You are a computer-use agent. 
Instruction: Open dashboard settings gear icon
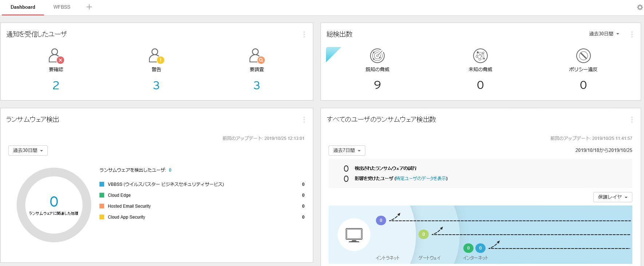[640, 7]
